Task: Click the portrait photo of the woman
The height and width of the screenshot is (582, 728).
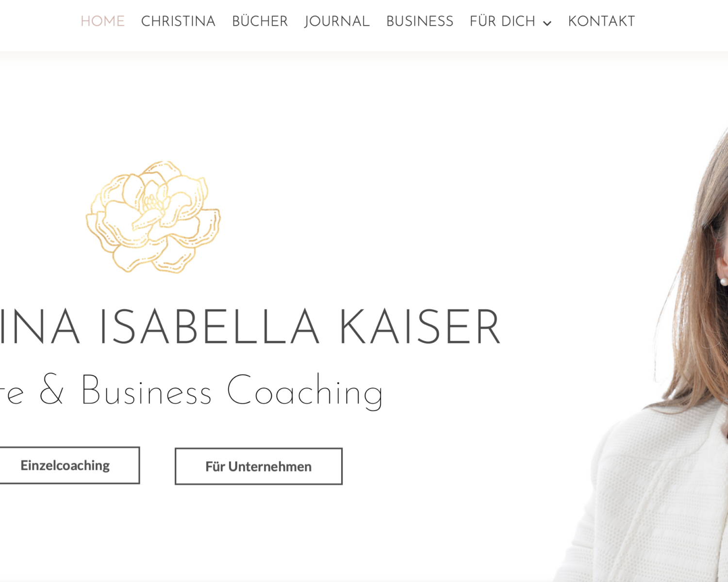Action: pyautogui.click(x=650, y=354)
